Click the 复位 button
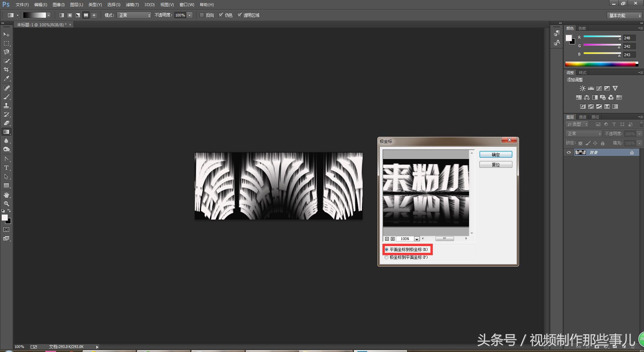644x352 pixels. click(496, 165)
